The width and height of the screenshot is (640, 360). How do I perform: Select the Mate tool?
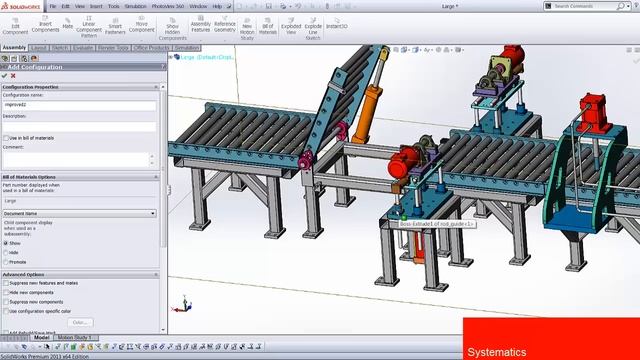(x=68, y=24)
